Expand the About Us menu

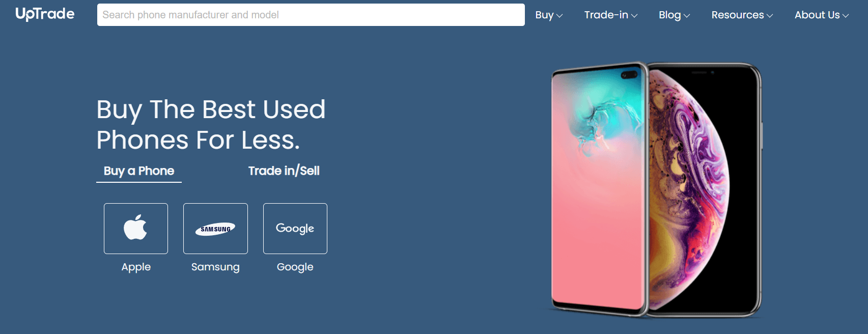[822, 15]
